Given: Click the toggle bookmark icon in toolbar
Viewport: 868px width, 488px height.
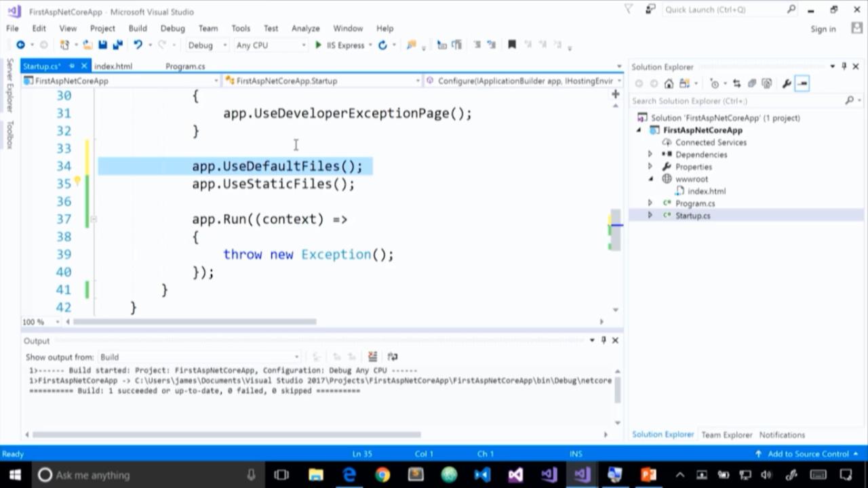Looking at the screenshot, I should point(512,45).
